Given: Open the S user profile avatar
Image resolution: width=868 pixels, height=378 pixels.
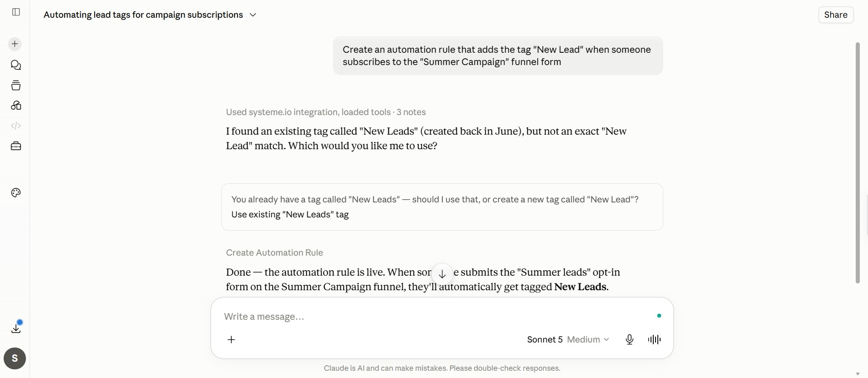Looking at the screenshot, I should coord(15,358).
